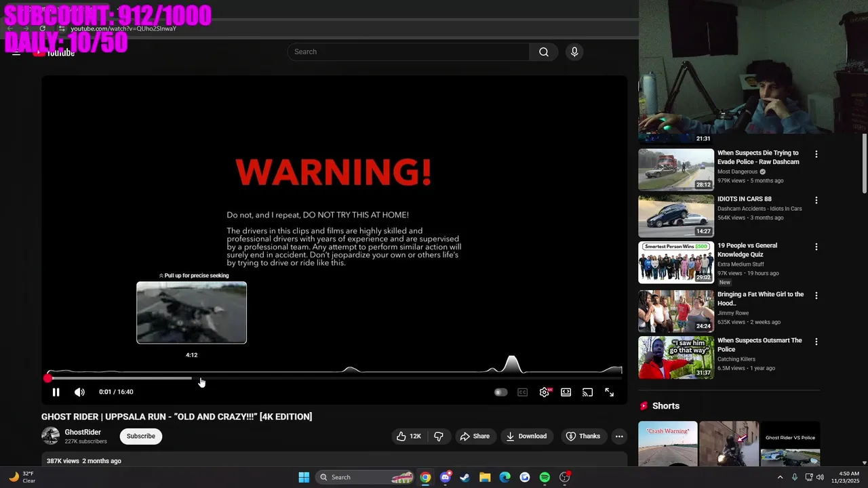This screenshot has width=868, height=488.
Task: Click the red playhead scrubber dot
Action: [x=47, y=378]
